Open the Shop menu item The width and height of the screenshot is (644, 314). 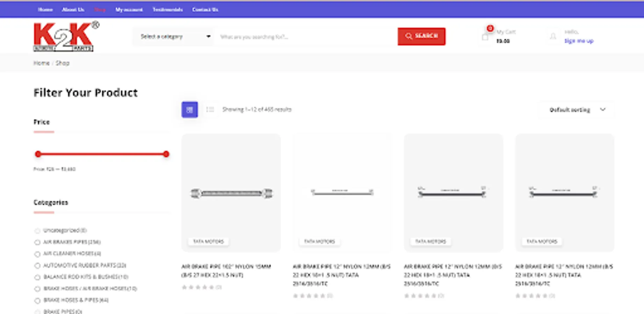pyautogui.click(x=100, y=10)
